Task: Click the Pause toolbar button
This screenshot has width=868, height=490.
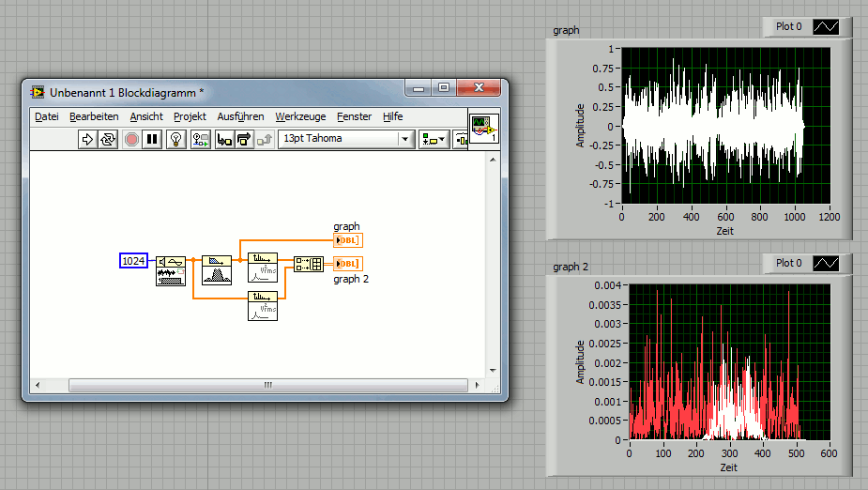Action: [x=152, y=139]
